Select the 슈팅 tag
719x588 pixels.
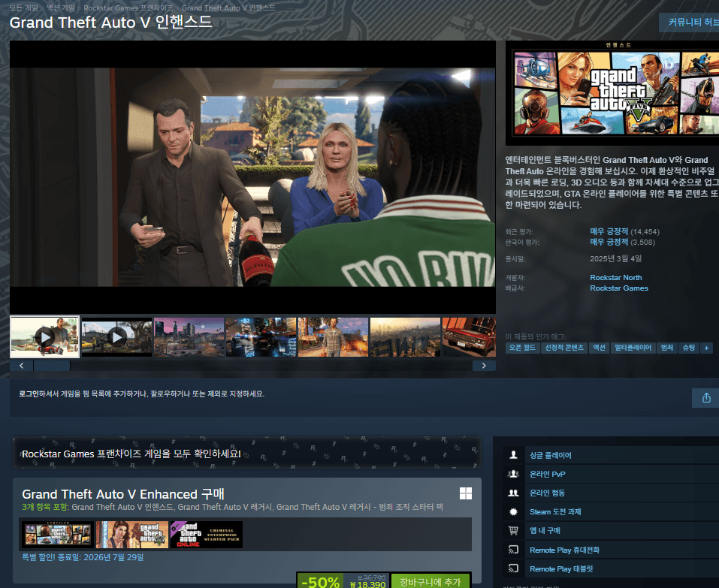[689, 348]
